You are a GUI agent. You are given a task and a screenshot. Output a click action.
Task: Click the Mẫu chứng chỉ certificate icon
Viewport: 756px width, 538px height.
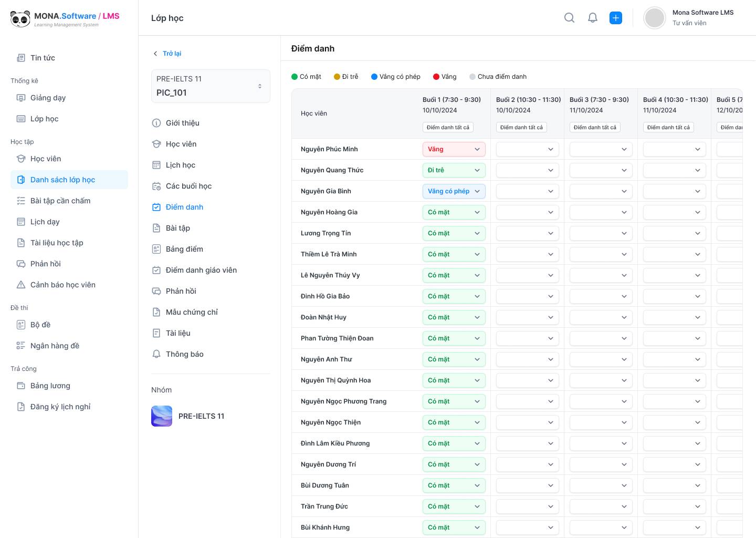click(156, 312)
